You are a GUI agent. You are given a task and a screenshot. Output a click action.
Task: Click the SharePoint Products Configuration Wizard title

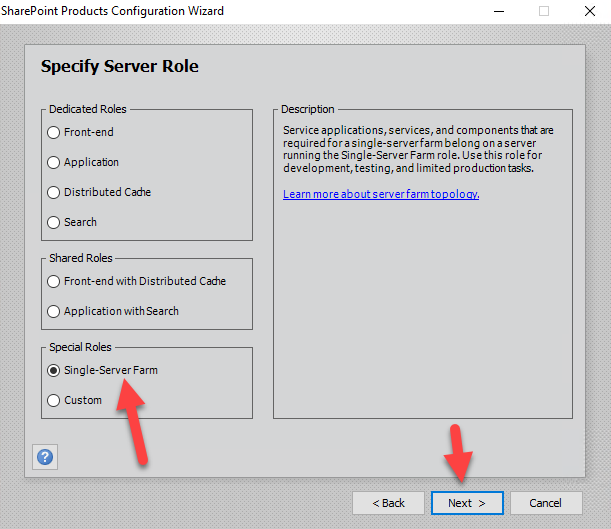(x=112, y=11)
